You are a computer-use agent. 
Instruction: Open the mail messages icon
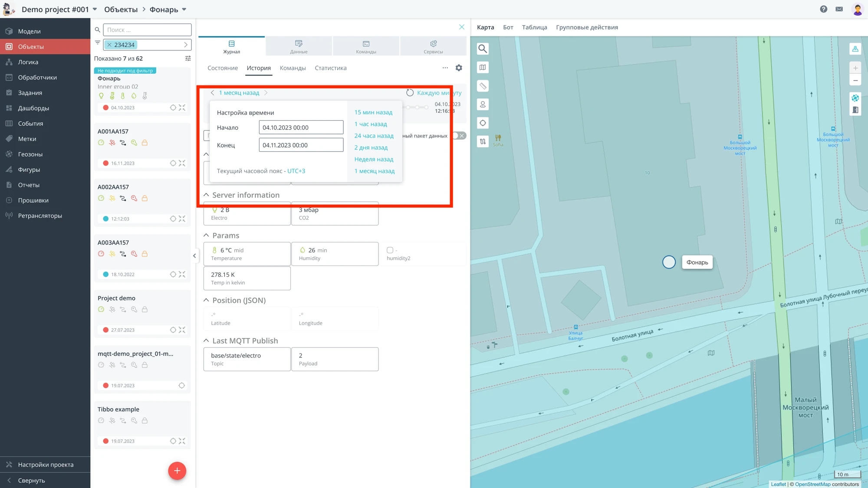point(839,9)
